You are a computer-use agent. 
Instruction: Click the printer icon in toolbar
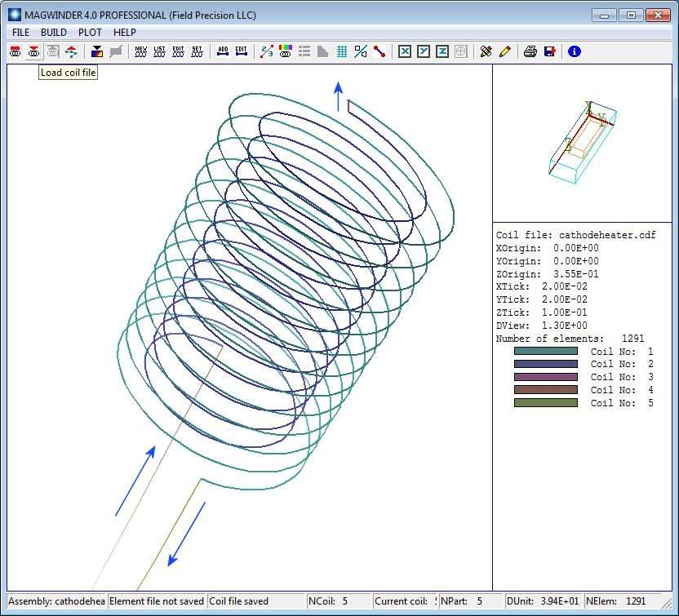530,51
